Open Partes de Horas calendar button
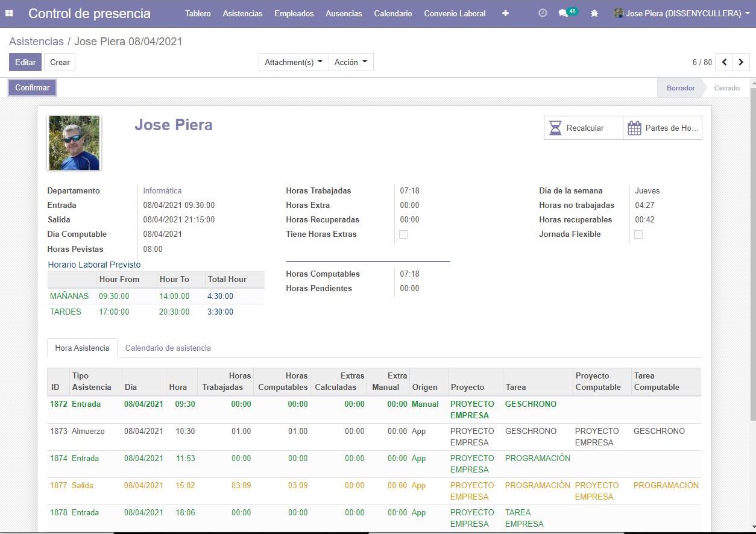The height and width of the screenshot is (534, 756). [x=663, y=128]
